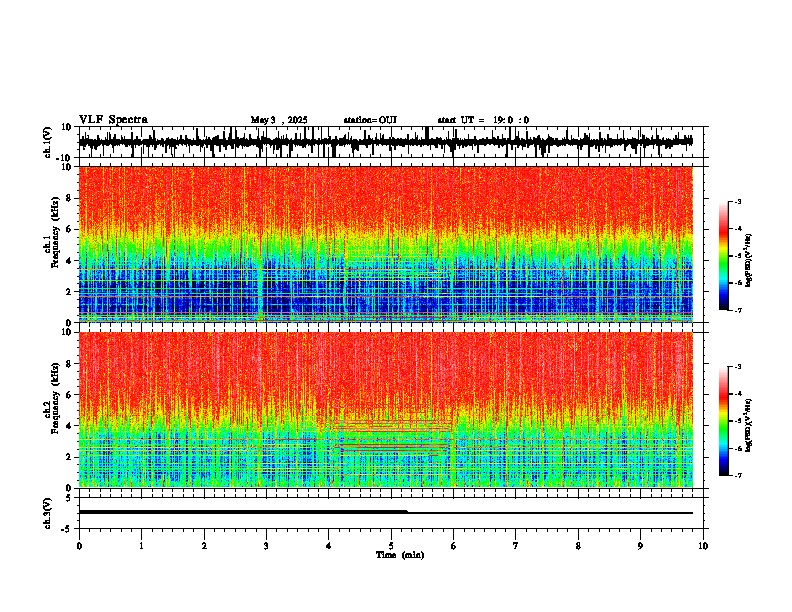Click the ch.1 spectrogram '4' kHz tick label

(x=70, y=261)
